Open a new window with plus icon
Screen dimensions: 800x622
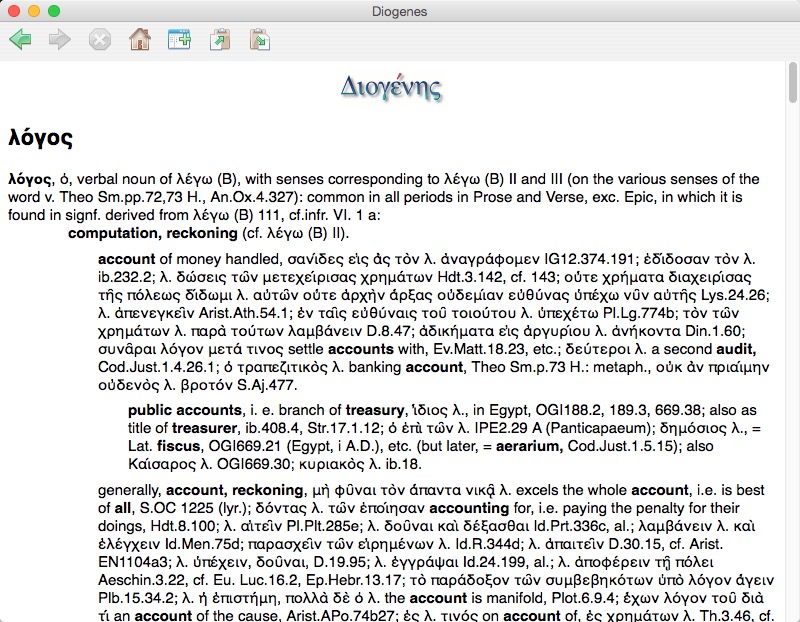click(179, 40)
